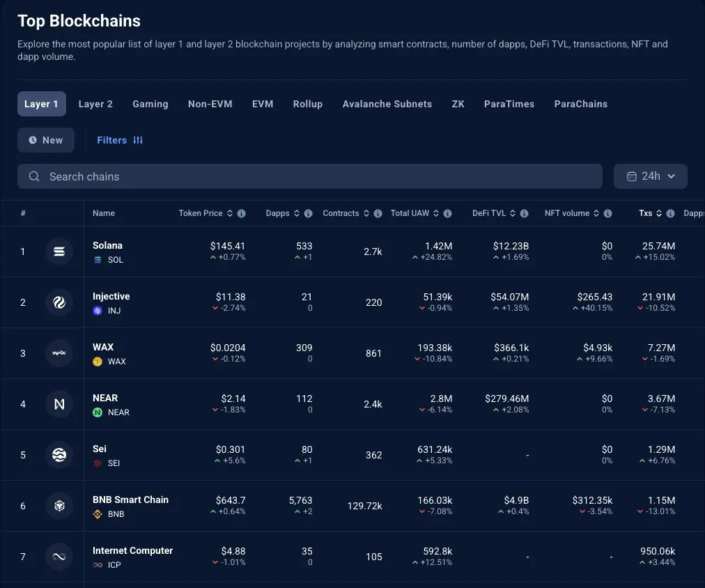This screenshot has height=588, width=705.
Task: Click the calendar icon beside 24h
Action: coord(632,176)
